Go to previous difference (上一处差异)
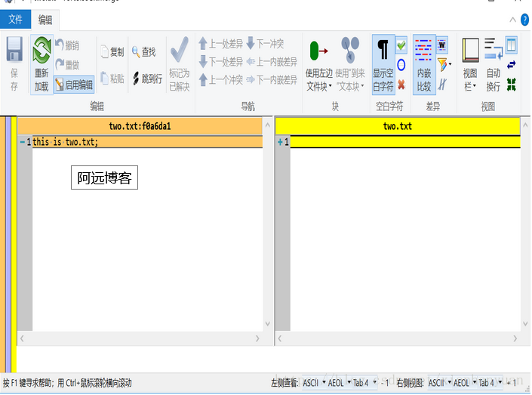 coord(221,44)
